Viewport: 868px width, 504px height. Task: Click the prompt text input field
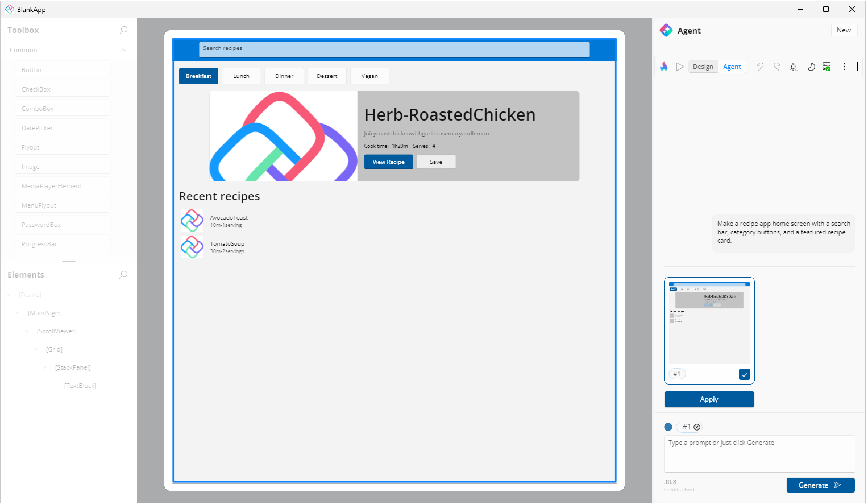(759, 454)
